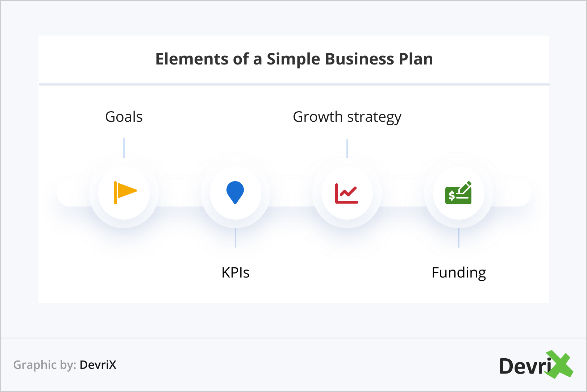The image size is (587, 392).
Task: Click the green dollar check icon
Action: pyautogui.click(x=458, y=193)
